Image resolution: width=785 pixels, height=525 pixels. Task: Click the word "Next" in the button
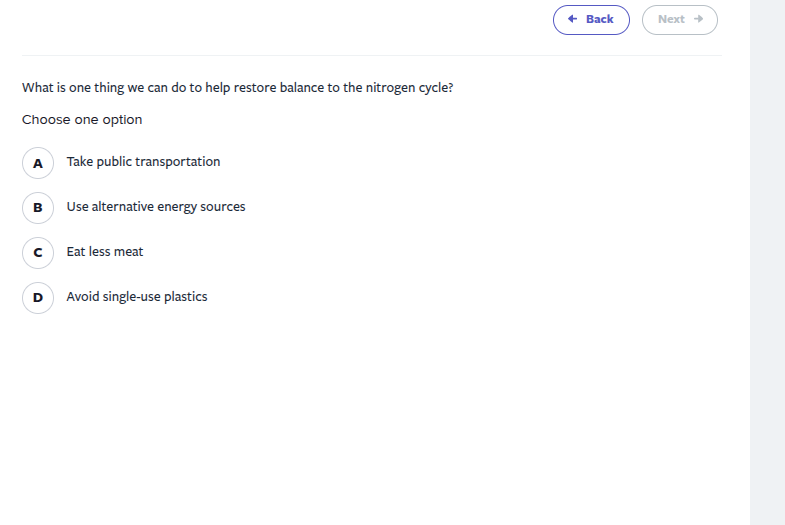coord(671,20)
